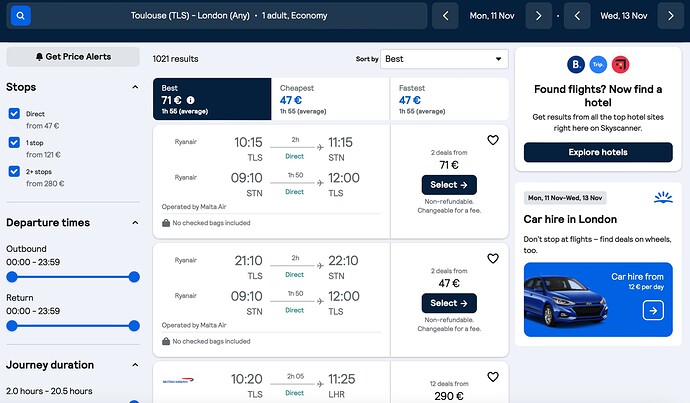Open car hire arrow on blue car banner
The width and height of the screenshot is (690, 403).
click(x=653, y=311)
